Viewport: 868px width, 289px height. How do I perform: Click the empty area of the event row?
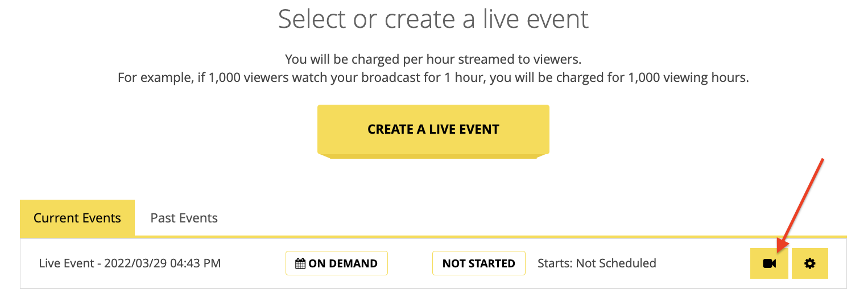coord(702,263)
